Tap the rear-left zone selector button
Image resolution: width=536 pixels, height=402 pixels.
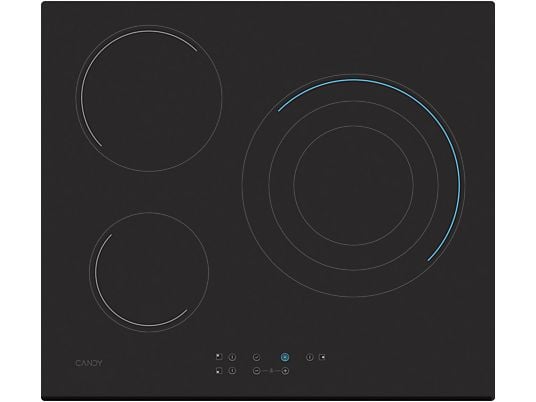pos(232,358)
